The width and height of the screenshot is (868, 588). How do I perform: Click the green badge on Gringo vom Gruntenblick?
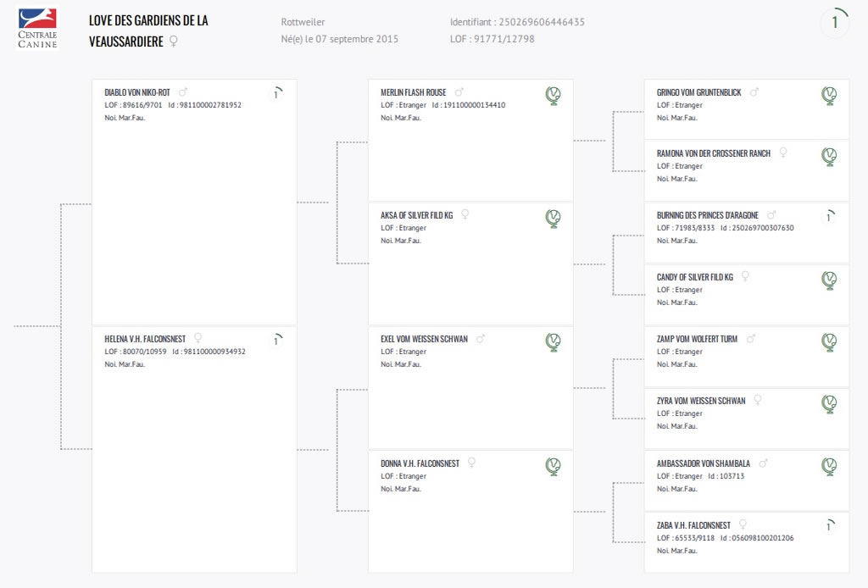829,96
